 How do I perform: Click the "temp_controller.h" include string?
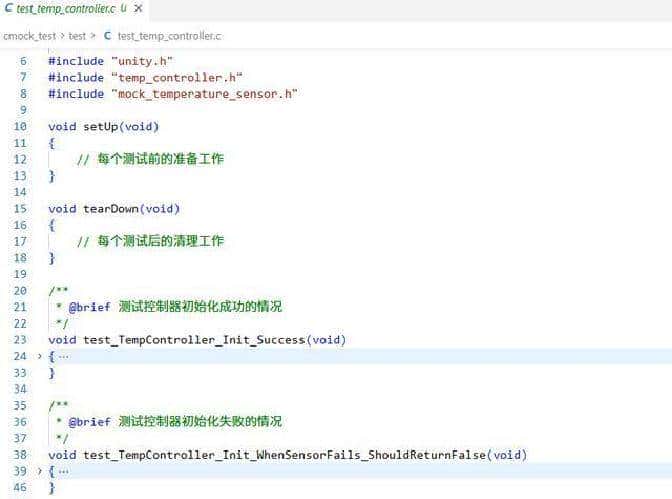(x=177, y=78)
